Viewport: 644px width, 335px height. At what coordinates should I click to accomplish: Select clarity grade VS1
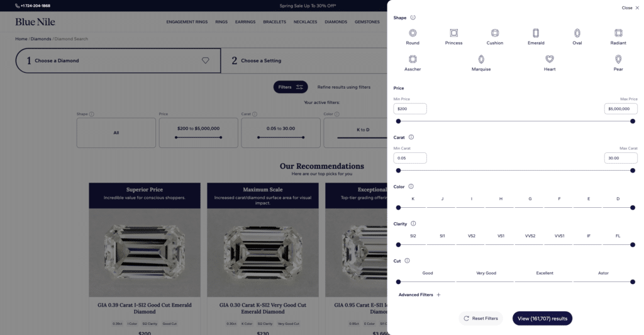tap(501, 236)
